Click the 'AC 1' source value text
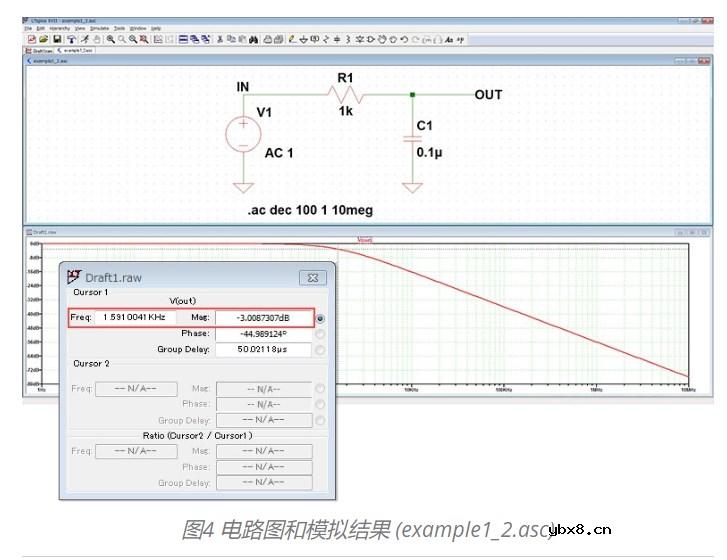 coord(279,153)
